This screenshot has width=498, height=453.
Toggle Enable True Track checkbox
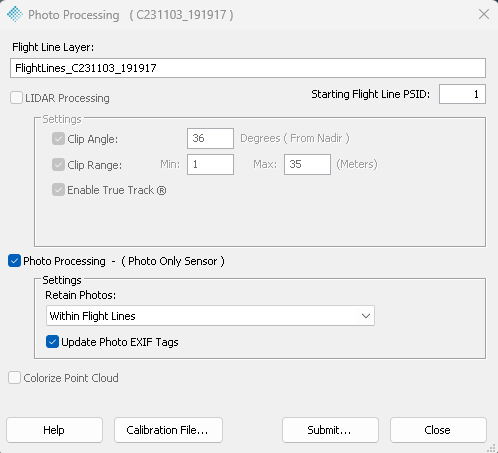(58, 190)
